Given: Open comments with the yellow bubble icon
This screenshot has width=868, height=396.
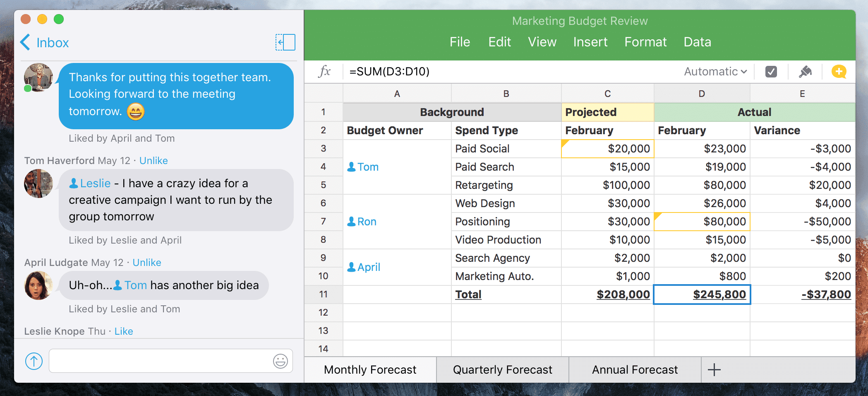Looking at the screenshot, I should point(839,71).
